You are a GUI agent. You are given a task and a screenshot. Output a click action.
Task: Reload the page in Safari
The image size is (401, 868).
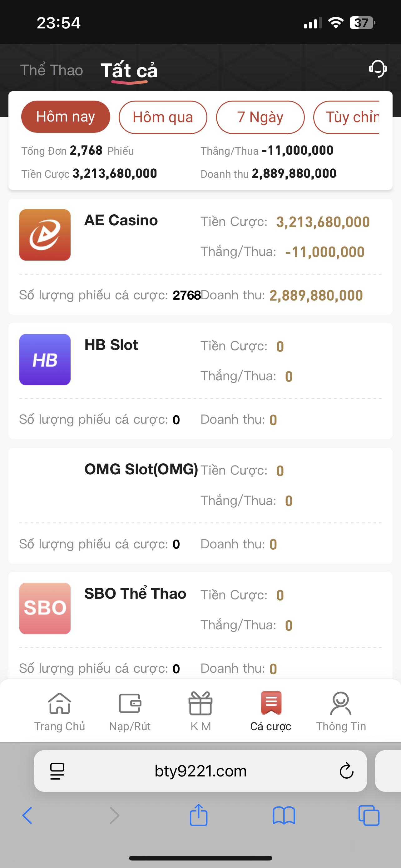point(346,771)
